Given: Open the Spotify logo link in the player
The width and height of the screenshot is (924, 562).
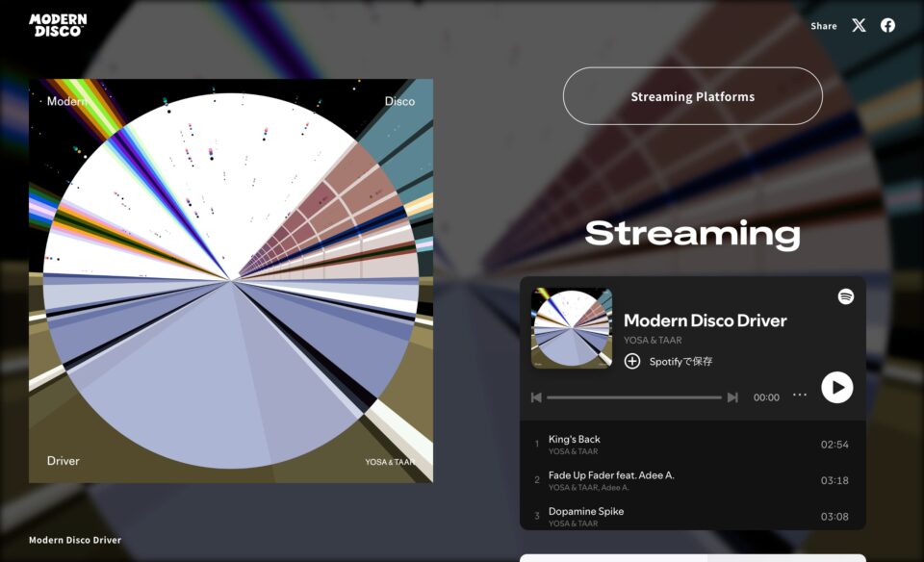Looking at the screenshot, I should 846,296.
